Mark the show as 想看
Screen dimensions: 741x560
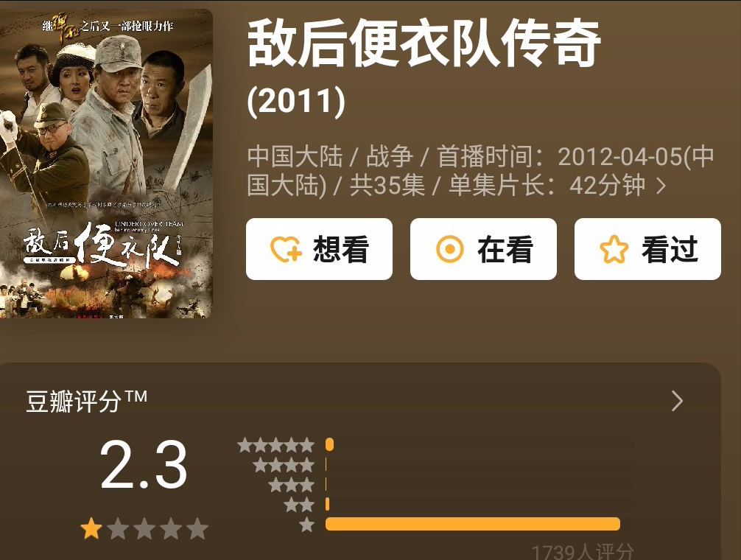pyautogui.click(x=319, y=249)
